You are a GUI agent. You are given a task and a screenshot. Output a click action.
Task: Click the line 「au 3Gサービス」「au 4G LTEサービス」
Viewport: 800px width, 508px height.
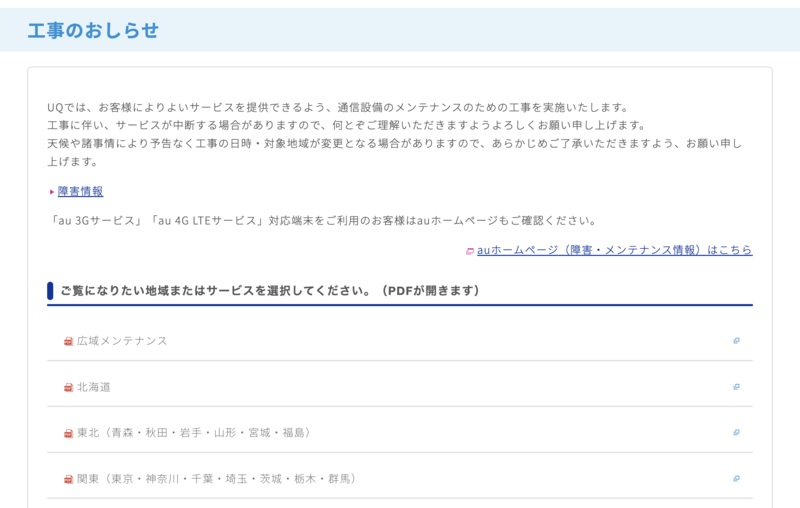322,221
